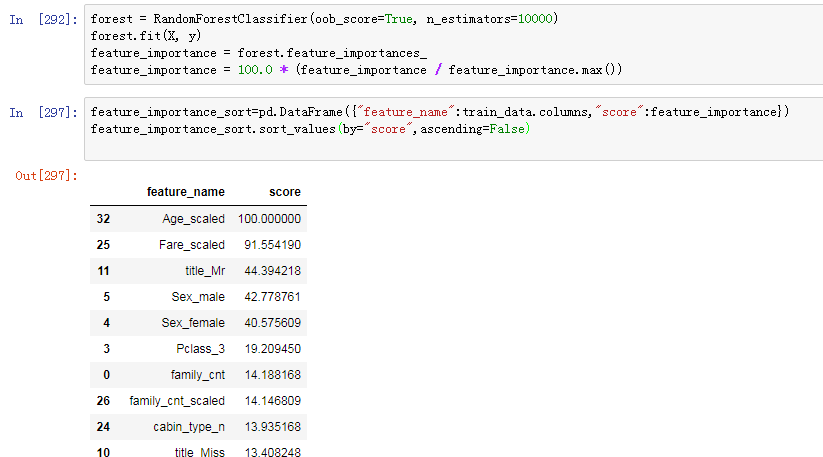Click the oob_score=True argument
The image size is (823, 457).
(364, 19)
